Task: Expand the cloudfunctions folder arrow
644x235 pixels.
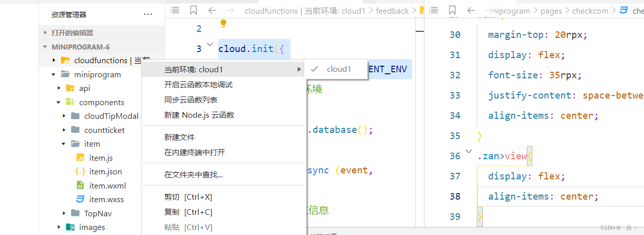Action: [54, 60]
